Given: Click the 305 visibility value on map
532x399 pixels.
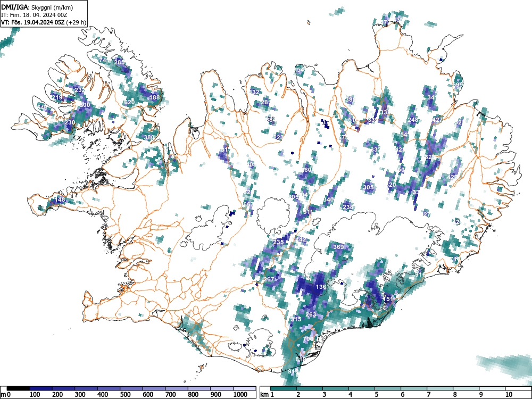Looking at the screenshot, I should tap(369, 187).
